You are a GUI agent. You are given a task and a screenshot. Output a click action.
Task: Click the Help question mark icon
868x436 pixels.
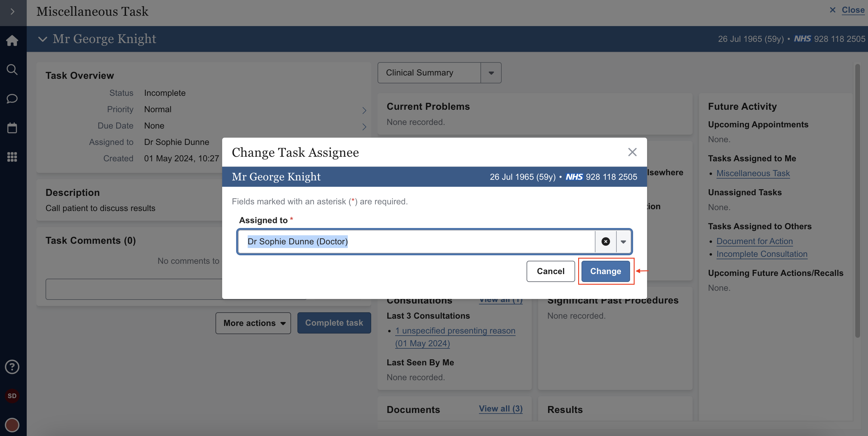click(x=12, y=367)
